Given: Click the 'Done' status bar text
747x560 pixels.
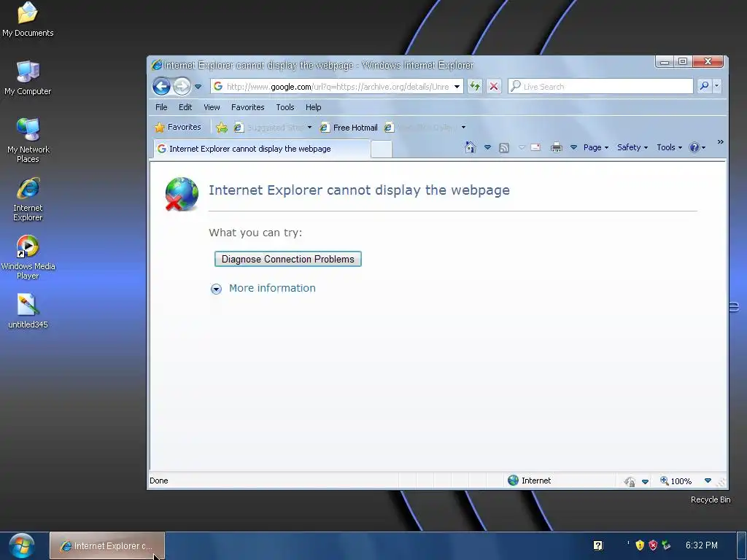Looking at the screenshot, I should (158, 481).
